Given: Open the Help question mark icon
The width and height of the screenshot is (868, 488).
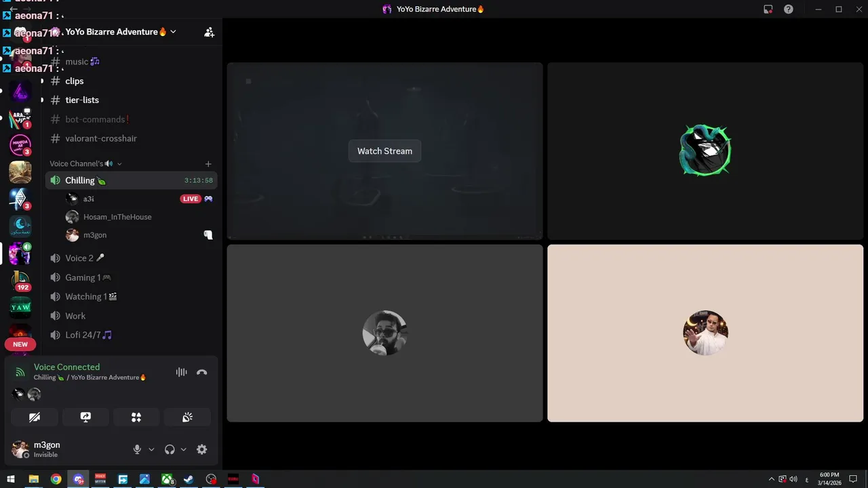Looking at the screenshot, I should click(789, 9).
